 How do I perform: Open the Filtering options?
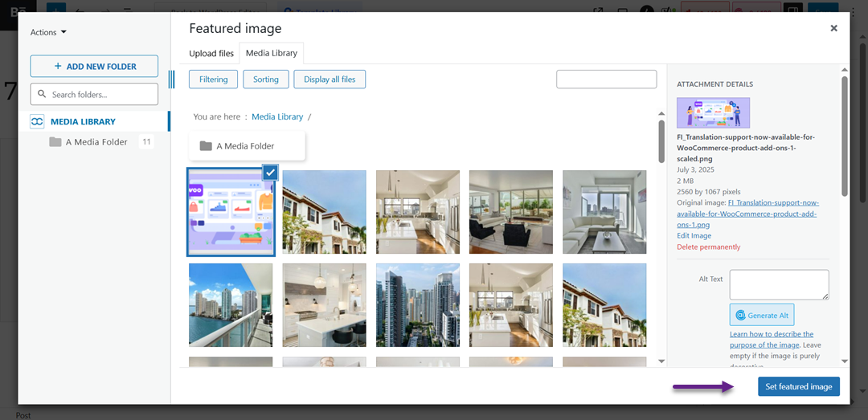coord(213,80)
